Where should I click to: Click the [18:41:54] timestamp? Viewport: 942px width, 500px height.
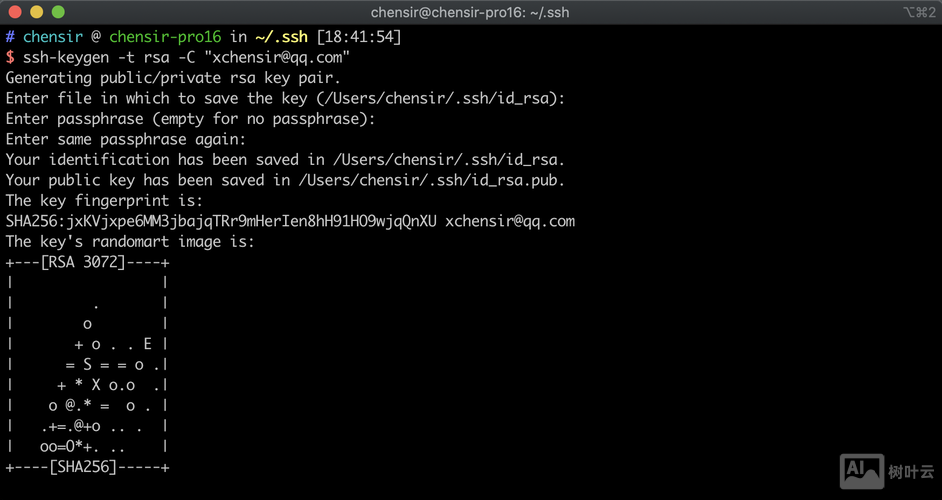click(359, 37)
